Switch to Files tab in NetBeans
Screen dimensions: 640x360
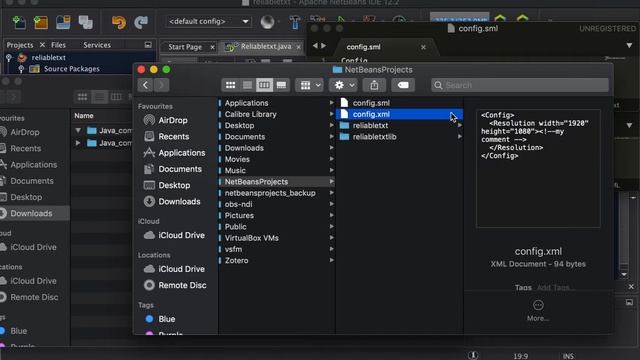click(x=58, y=45)
